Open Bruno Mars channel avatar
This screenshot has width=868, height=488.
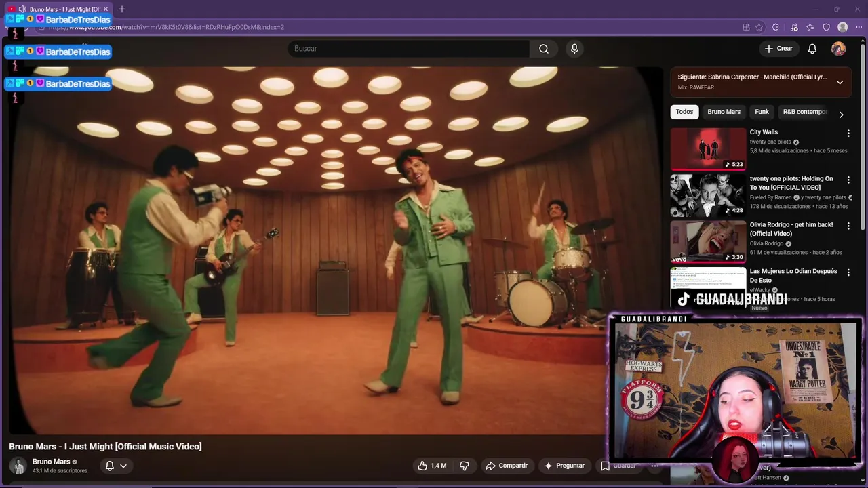coord(18,466)
